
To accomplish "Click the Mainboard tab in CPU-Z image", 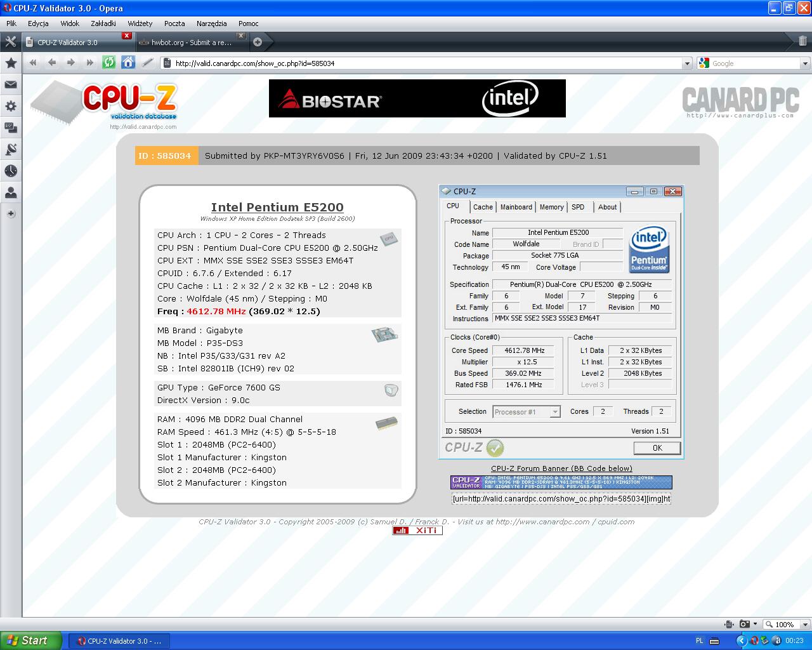I will point(516,207).
